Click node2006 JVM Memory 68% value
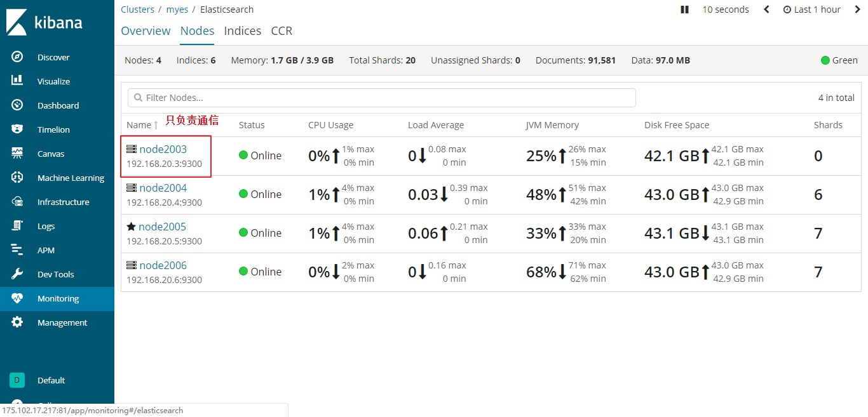The image size is (868, 417). tap(541, 272)
